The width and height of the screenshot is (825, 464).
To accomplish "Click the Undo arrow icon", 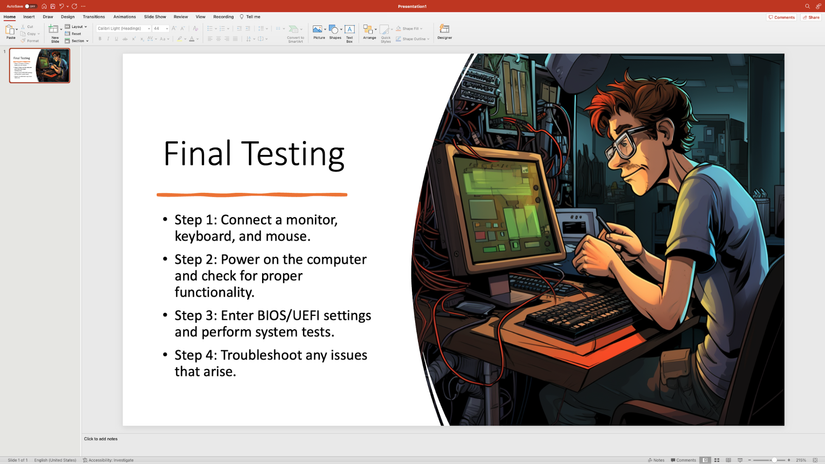I will [x=61, y=6].
